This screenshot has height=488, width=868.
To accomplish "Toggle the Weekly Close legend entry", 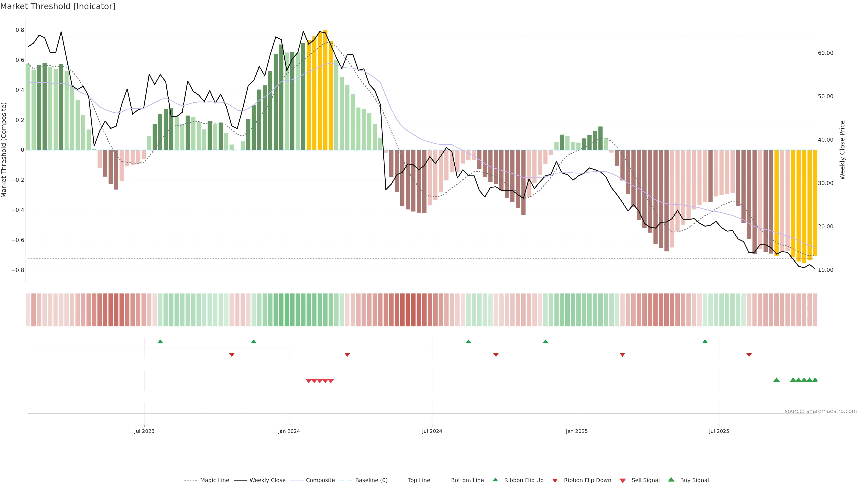I will pos(267,480).
